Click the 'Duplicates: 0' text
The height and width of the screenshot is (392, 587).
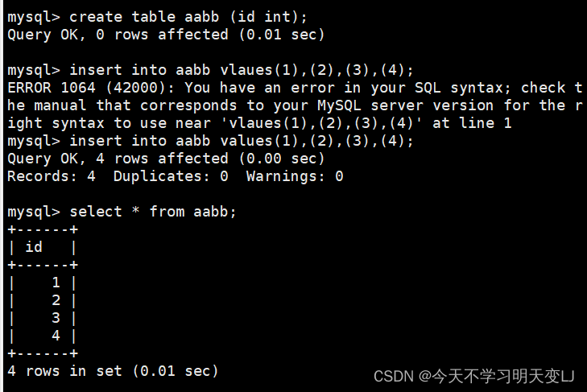[171, 176]
